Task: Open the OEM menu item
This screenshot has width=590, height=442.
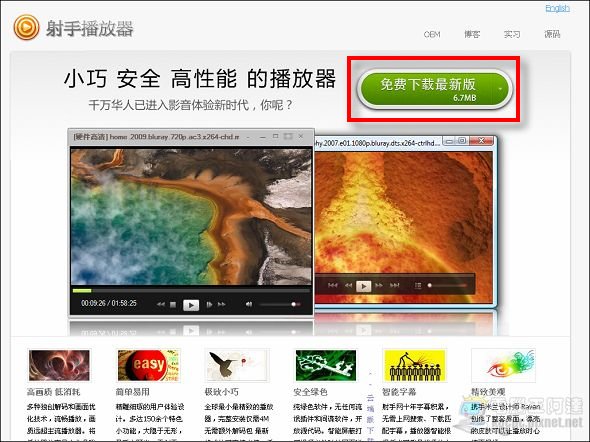Action: pos(432,34)
